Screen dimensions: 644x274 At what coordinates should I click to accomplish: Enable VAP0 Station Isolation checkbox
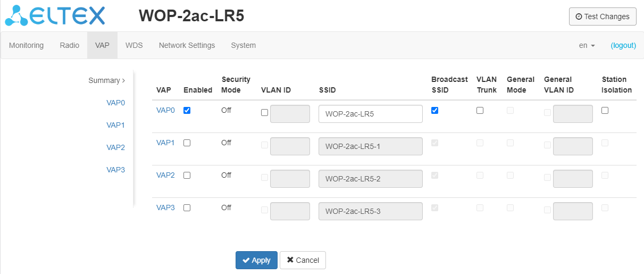point(605,111)
